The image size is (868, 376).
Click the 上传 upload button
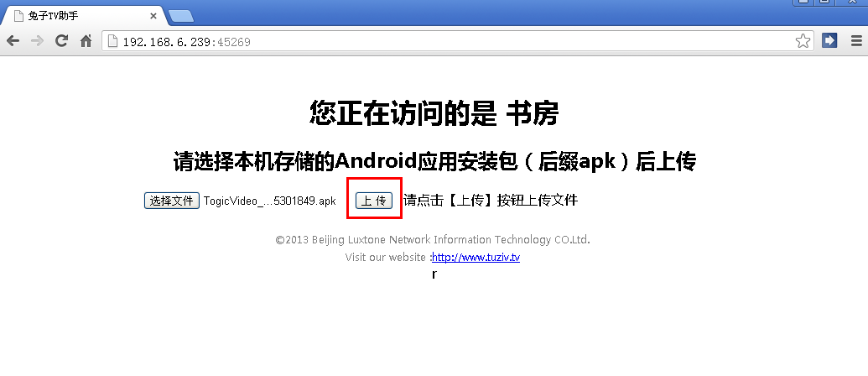374,201
